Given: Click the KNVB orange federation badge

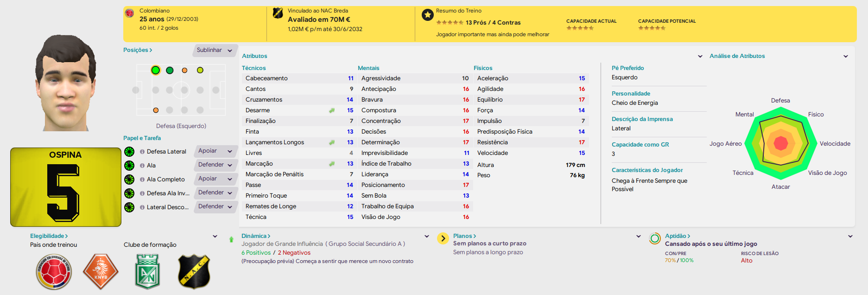Looking at the screenshot, I should click(x=101, y=272).
